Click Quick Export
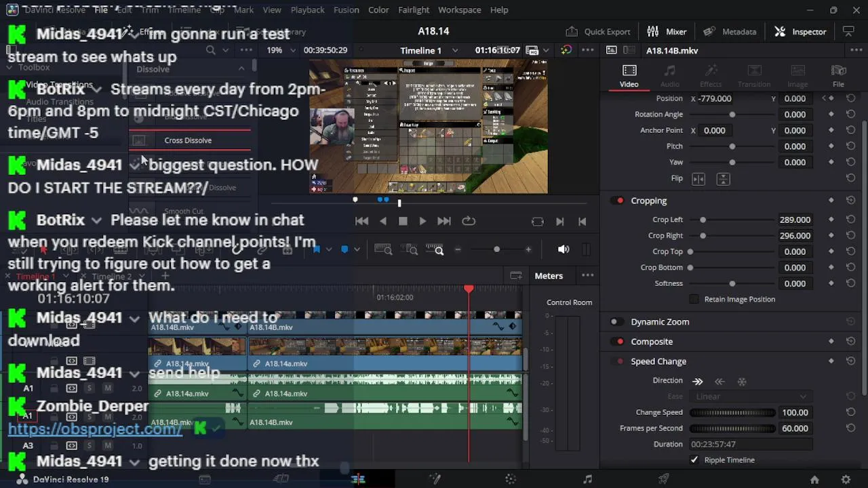This screenshot has width=868, height=488. [598, 31]
